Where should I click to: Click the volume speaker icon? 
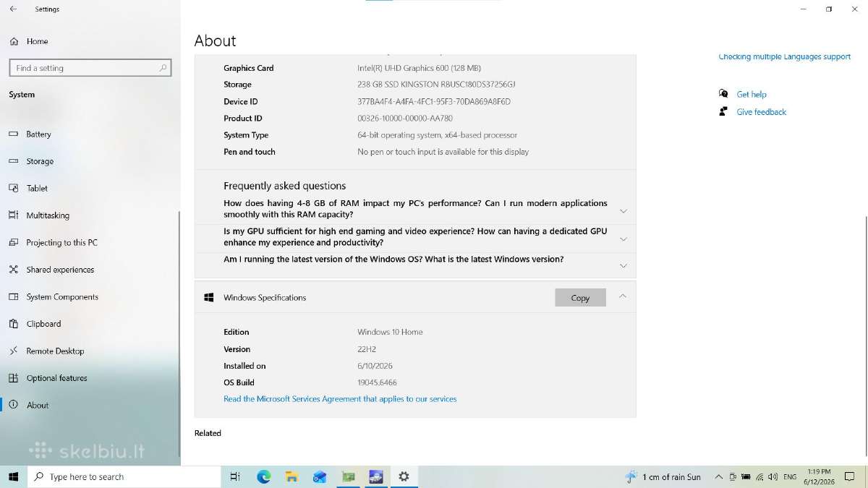point(773,476)
